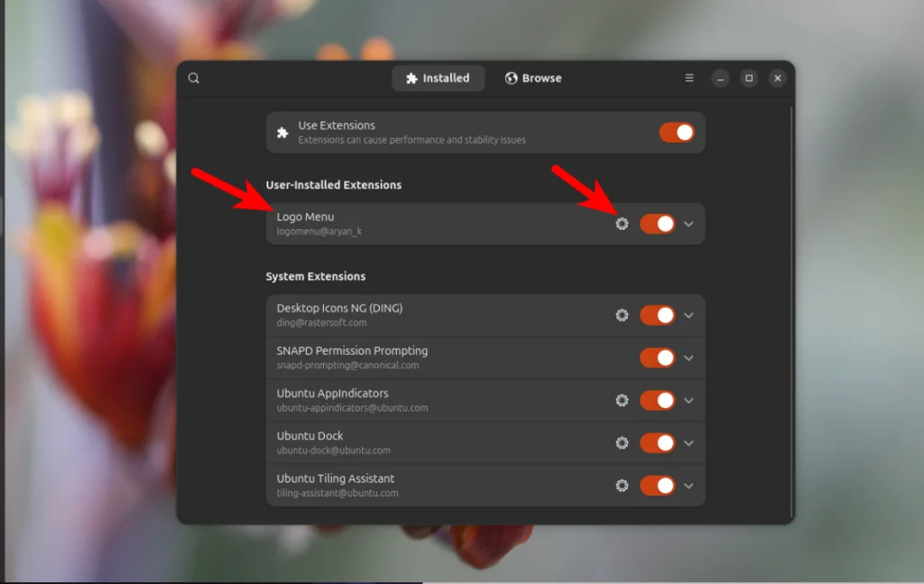Expand the Ubuntu Tiling Assistant row
Image resolution: width=924 pixels, height=584 pixels.
[x=688, y=486]
